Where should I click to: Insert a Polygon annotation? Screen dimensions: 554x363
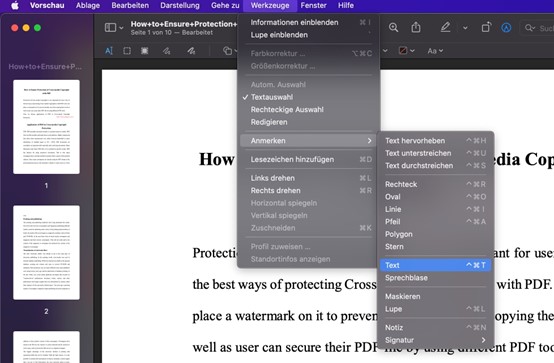click(x=435, y=234)
